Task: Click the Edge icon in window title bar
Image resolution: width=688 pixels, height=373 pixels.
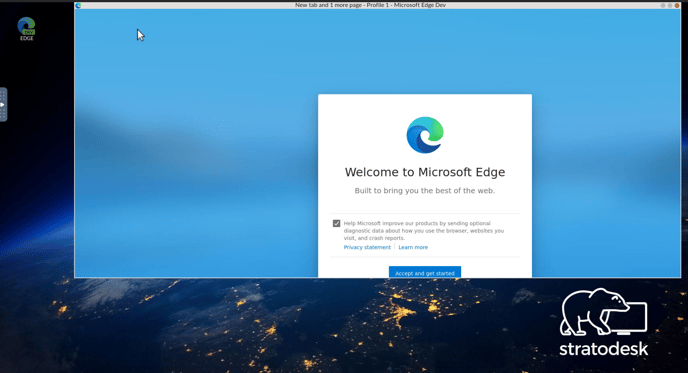Action: 78,5
